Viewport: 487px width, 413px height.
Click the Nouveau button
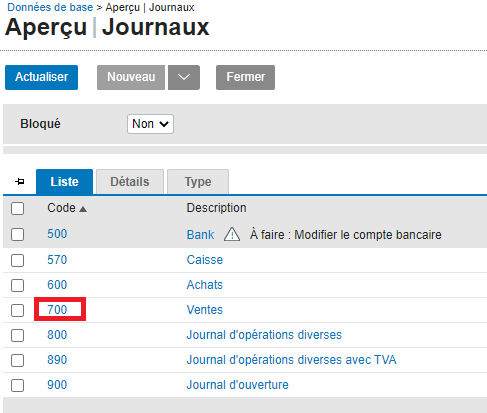pos(131,77)
